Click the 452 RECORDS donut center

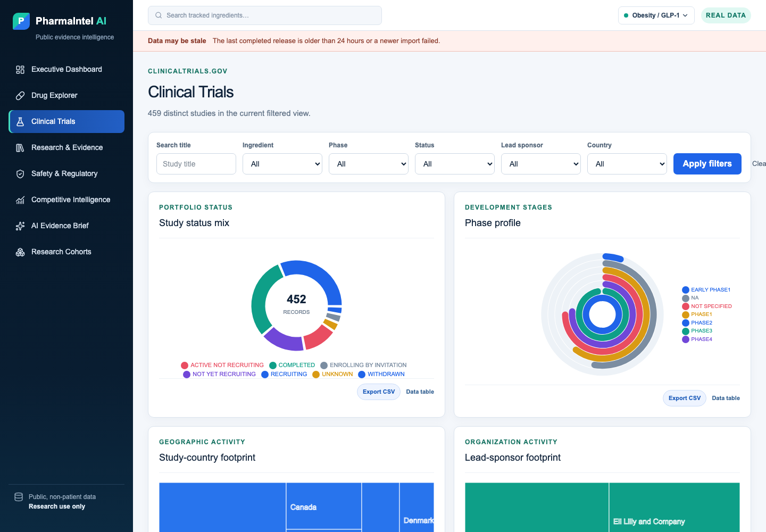[x=296, y=304]
